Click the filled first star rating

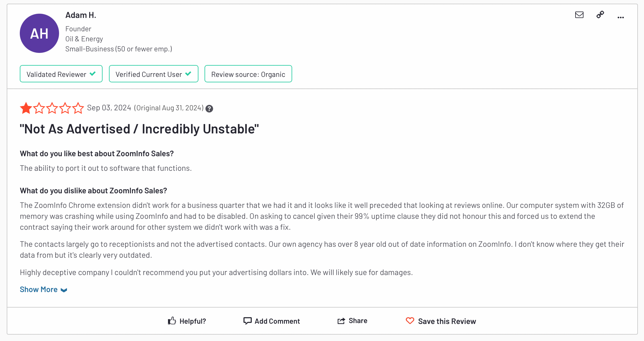(x=26, y=108)
